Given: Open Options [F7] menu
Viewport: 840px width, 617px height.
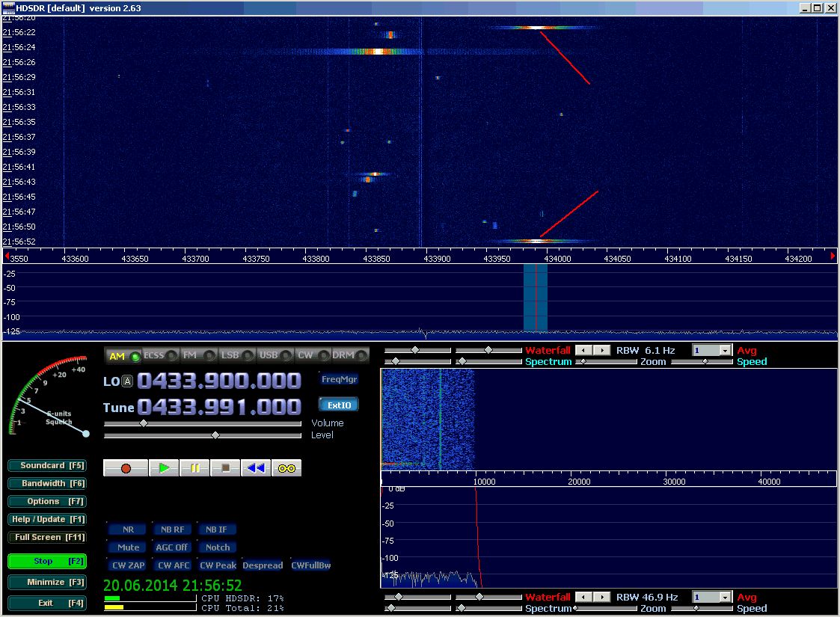Looking at the screenshot, I should tap(46, 501).
